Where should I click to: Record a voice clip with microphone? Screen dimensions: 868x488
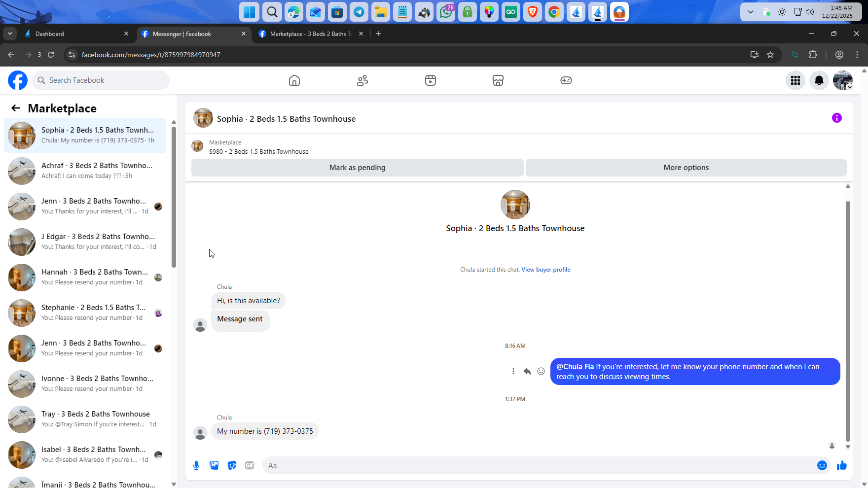pos(196,465)
